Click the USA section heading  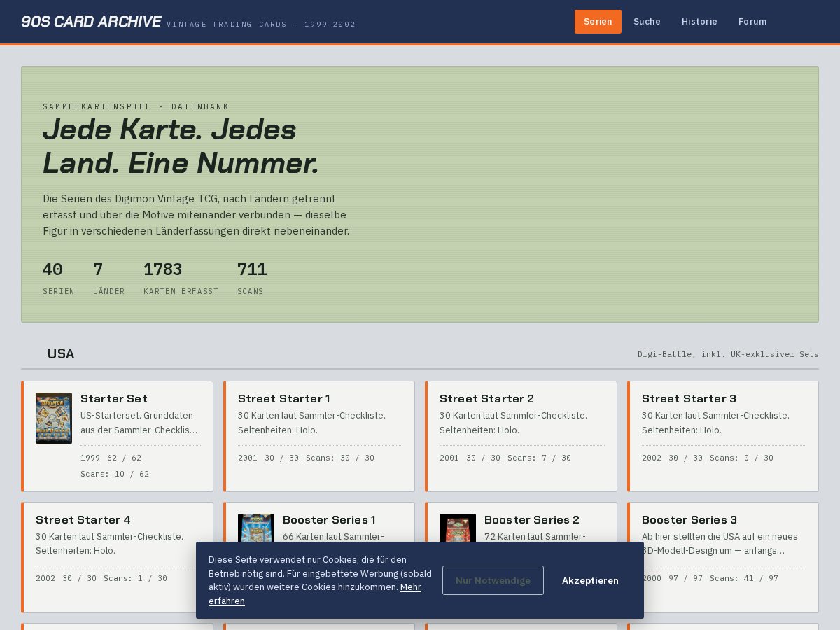tap(61, 353)
